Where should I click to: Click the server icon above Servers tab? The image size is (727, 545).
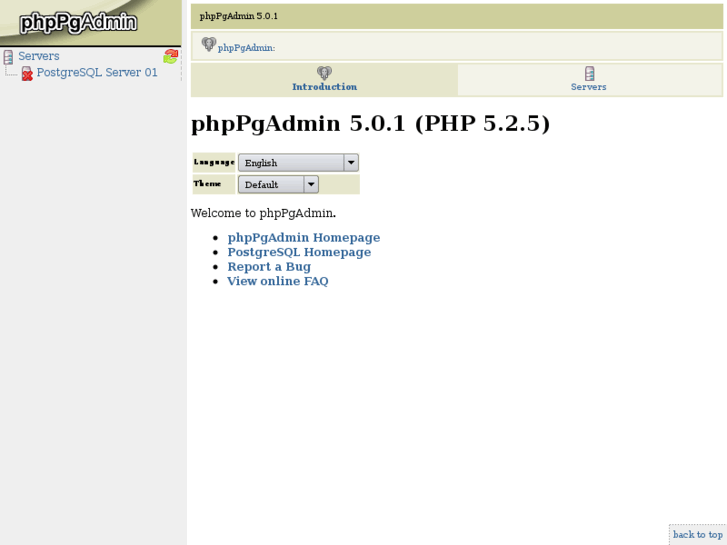point(589,73)
